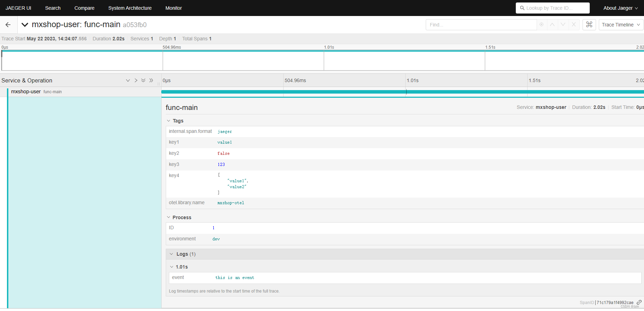Click the environment value 'dev'
Image resolution: width=644 pixels, height=311 pixels.
pyautogui.click(x=216, y=239)
